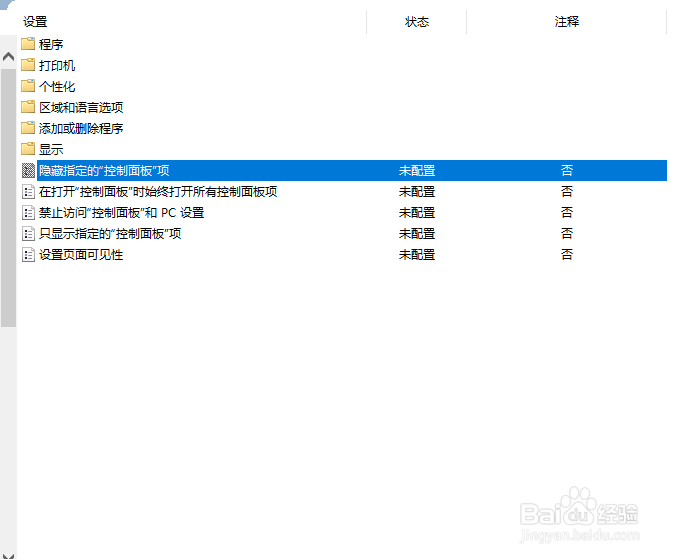Select the 个性化 folder name

pos(57,86)
